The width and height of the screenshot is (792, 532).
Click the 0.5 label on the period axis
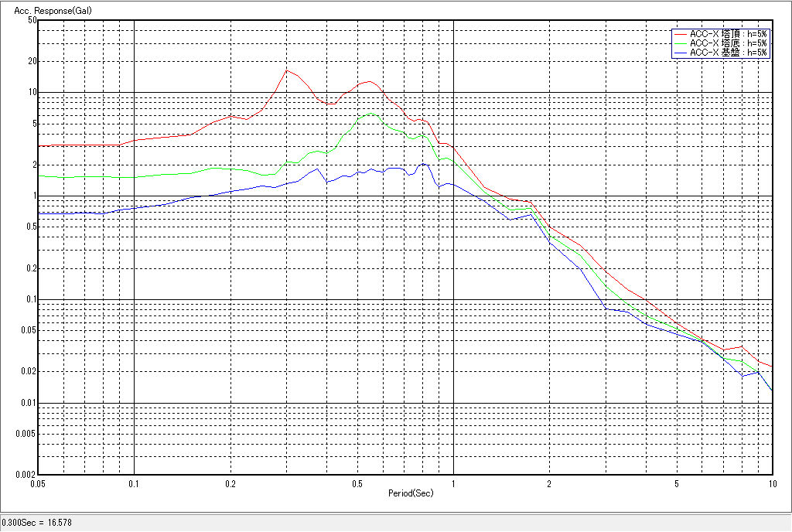pos(357,483)
